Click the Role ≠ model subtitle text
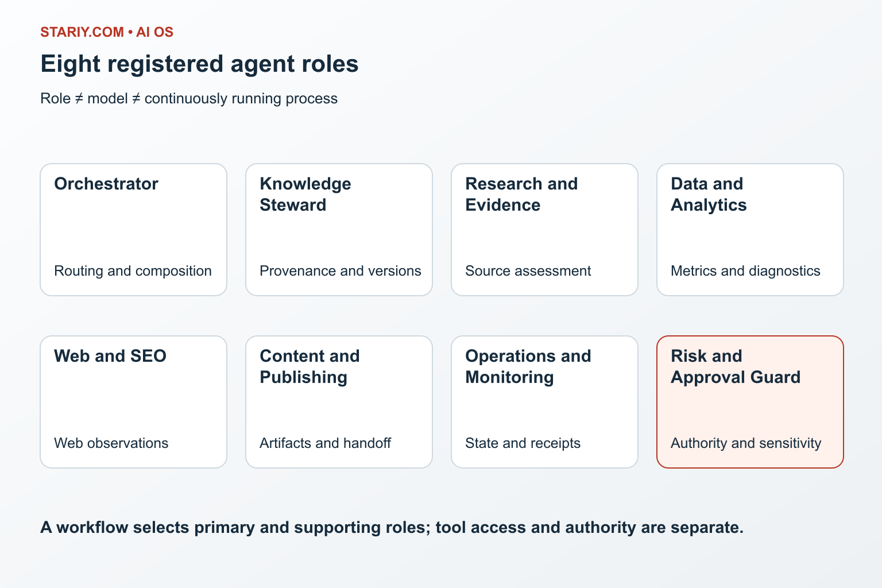Image resolution: width=882 pixels, height=588 pixels. [189, 99]
